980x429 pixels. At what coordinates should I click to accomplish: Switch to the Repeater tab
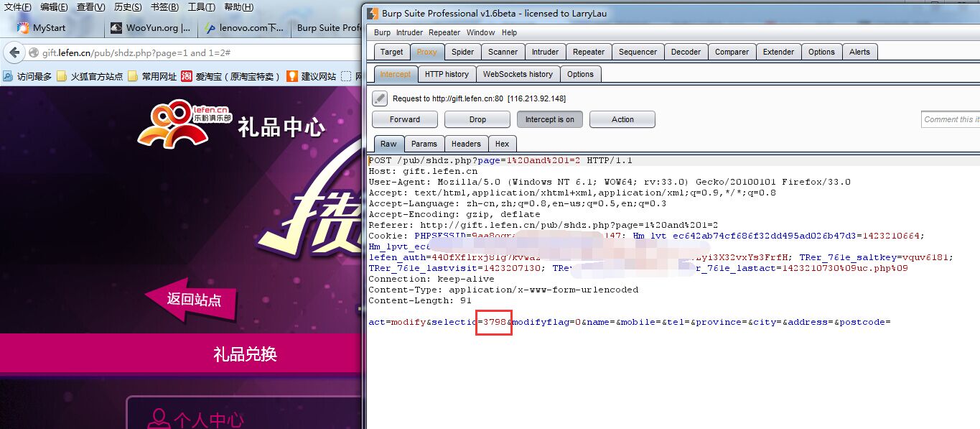point(589,52)
